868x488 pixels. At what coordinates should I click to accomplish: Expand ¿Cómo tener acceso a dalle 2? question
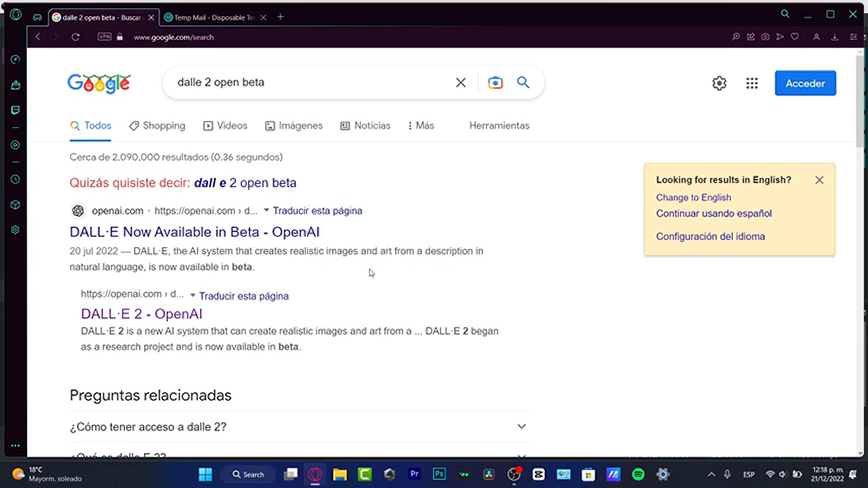pyautogui.click(x=299, y=427)
